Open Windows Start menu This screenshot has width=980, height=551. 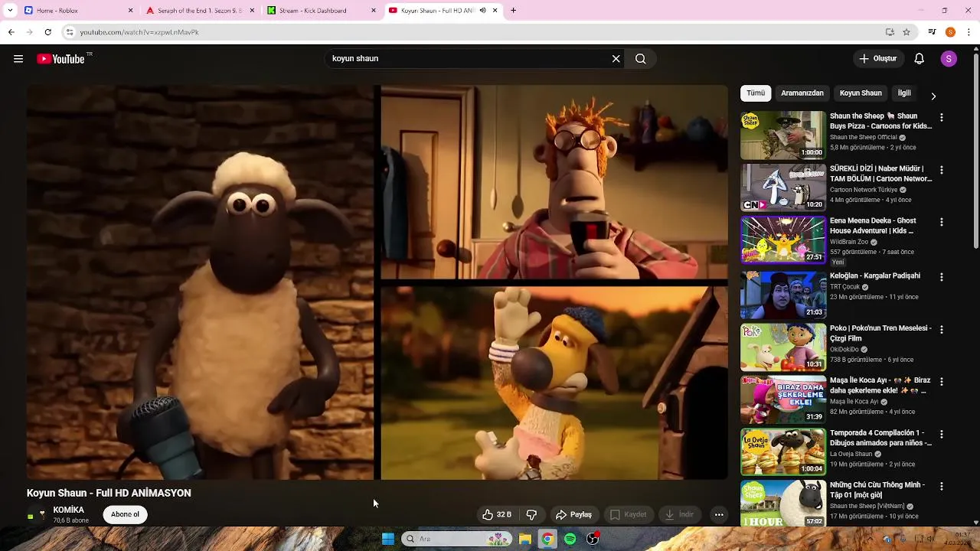pyautogui.click(x=388, y=539)
